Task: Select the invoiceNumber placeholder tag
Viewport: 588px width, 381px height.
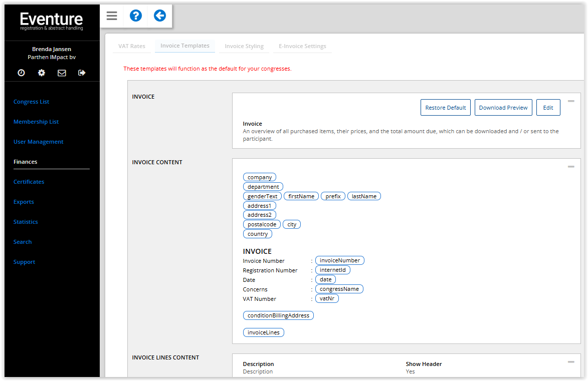Action: [340, 260]
